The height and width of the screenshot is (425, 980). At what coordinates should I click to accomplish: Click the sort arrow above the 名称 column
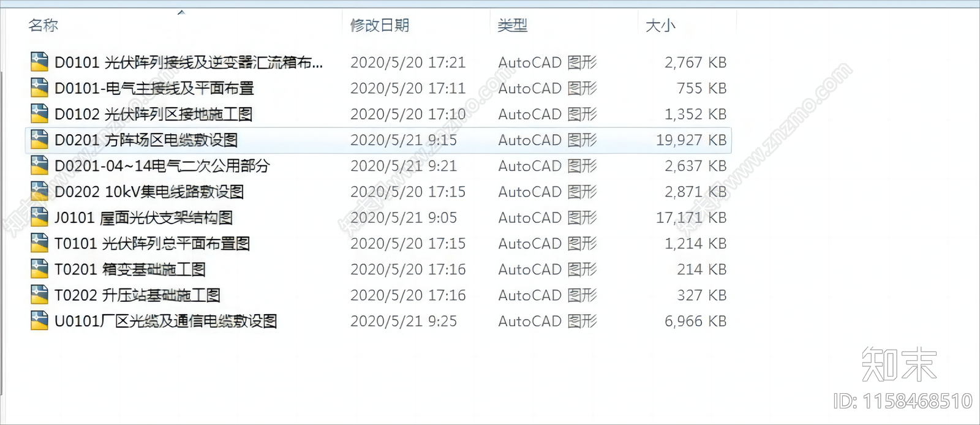[x=181, y=12]
